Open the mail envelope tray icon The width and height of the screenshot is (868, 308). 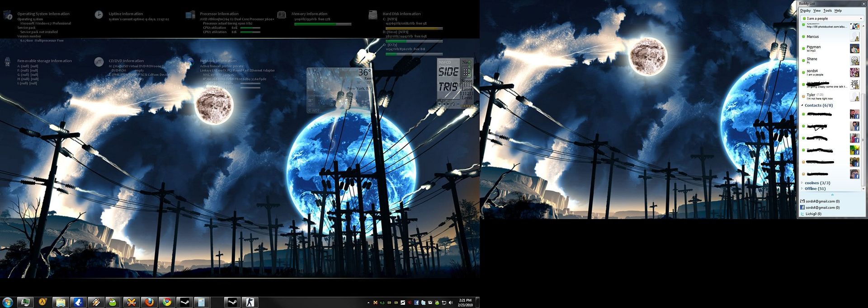tap(430, 303)
